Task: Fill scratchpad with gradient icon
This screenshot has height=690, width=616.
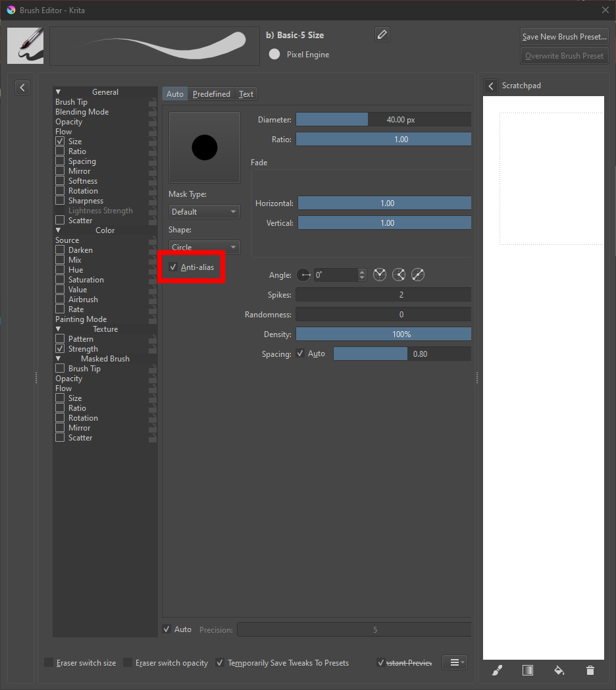Action: click(528, 670)
